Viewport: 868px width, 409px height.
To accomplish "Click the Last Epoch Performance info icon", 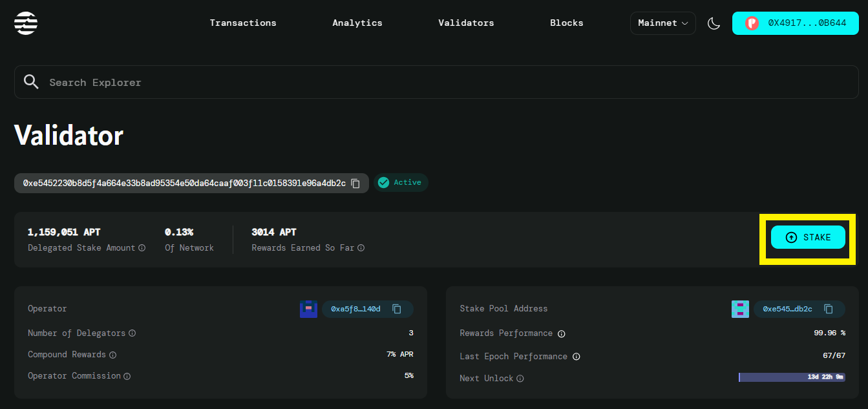I will 577,357.
